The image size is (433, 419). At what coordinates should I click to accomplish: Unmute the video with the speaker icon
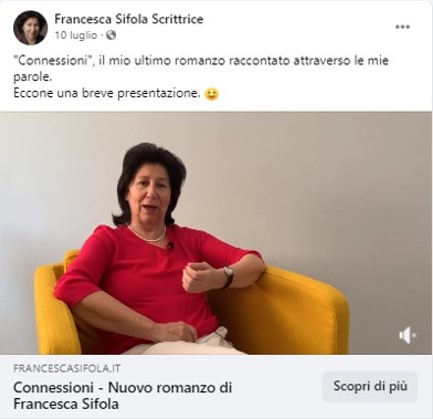pos(408,335)
